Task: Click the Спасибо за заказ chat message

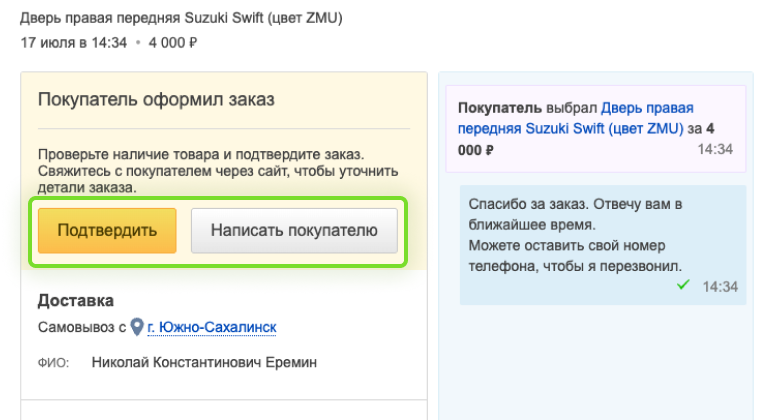Action: point(575,235)
